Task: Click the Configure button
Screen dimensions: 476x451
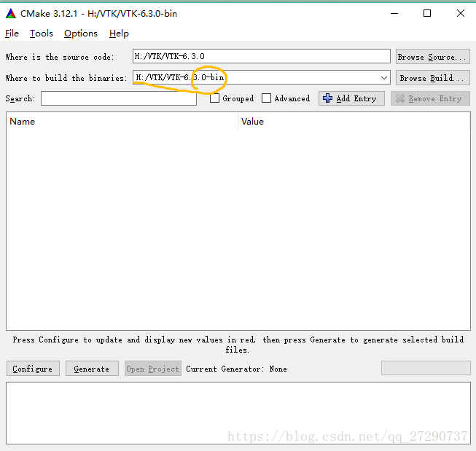Action: (x=33, y=369)
